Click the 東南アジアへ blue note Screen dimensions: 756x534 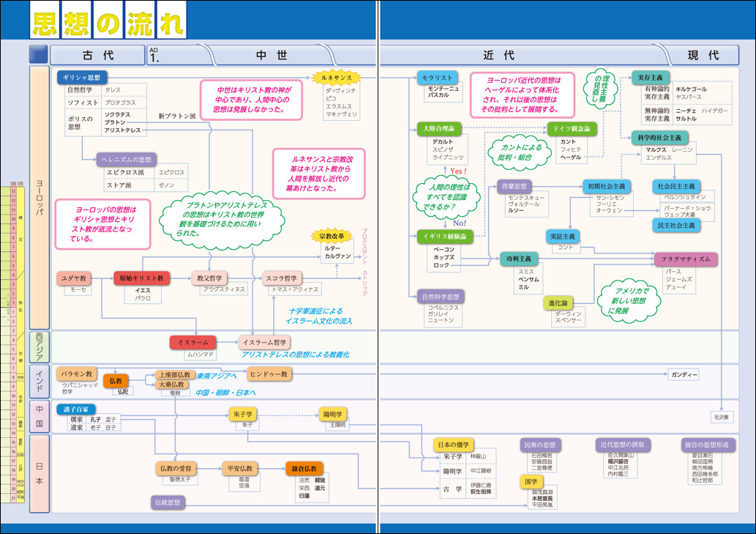tap(217, 376)
